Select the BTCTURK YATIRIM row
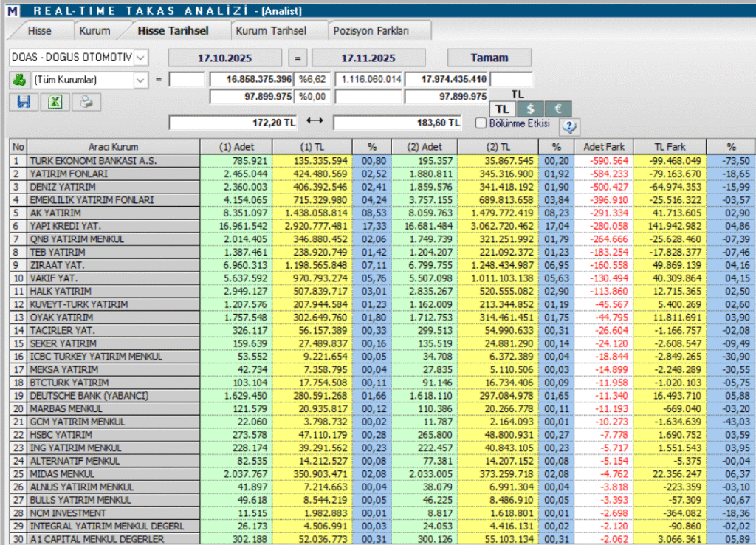Viewport: 756px width, 545px height. coord(382,382)
